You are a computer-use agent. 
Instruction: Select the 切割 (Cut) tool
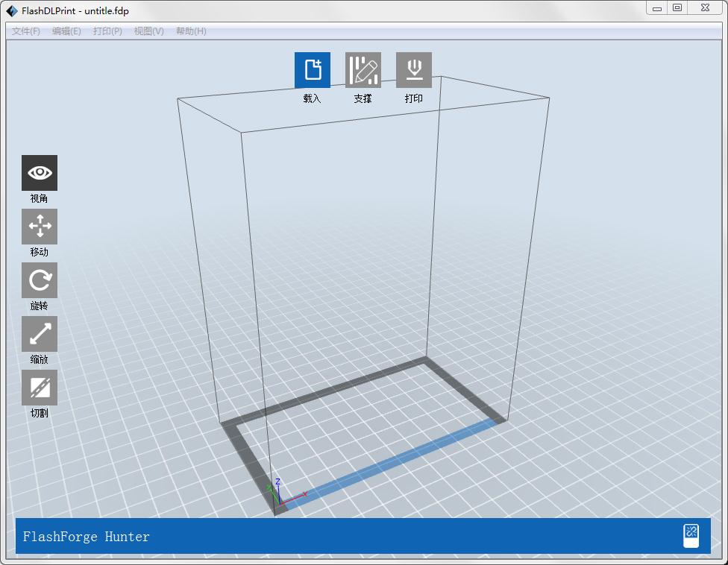point(40,388)
